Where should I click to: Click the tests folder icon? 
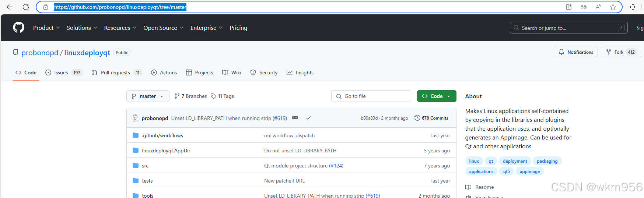136,181
